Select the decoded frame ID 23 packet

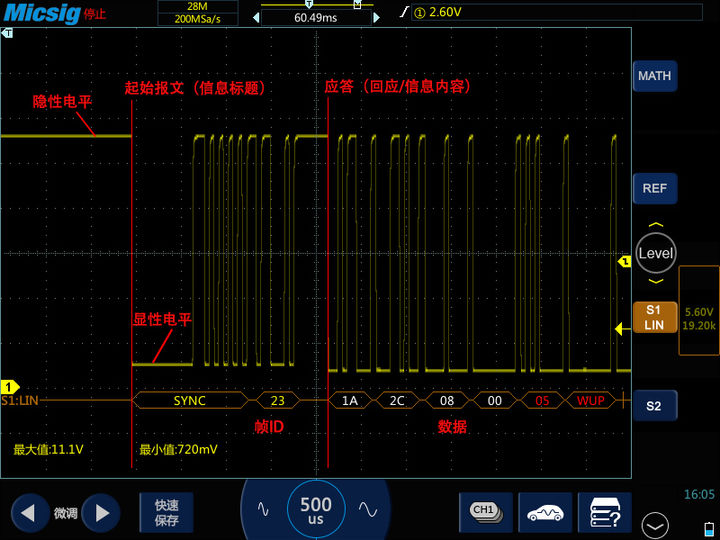click(x=277, y=400)
